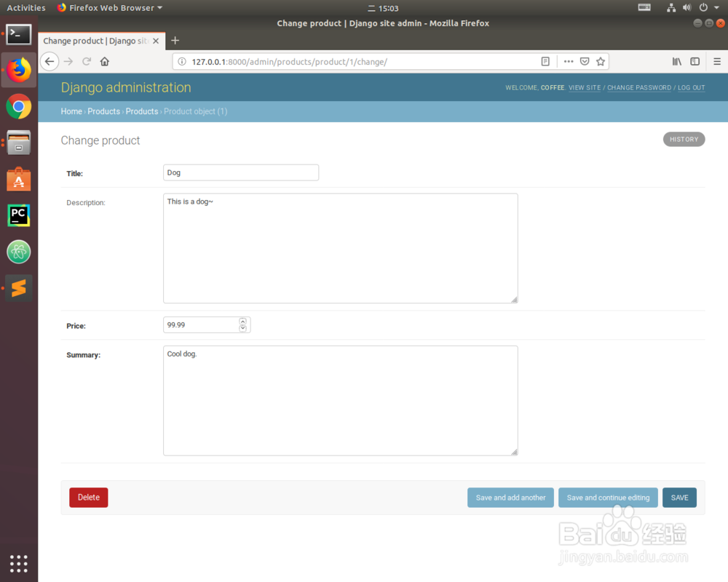
Task: Open the Activities overview
Action: click(26, 8)
